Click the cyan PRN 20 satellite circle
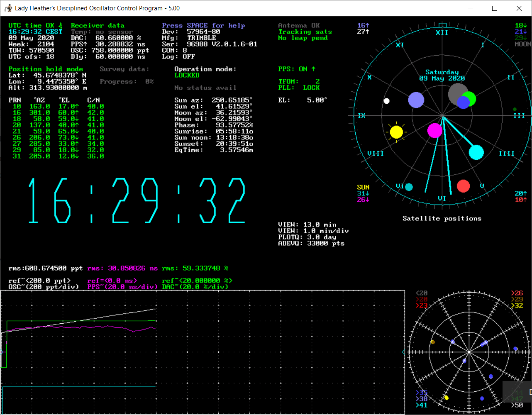This screenshot has height=415, width=532. click(476, 152)
